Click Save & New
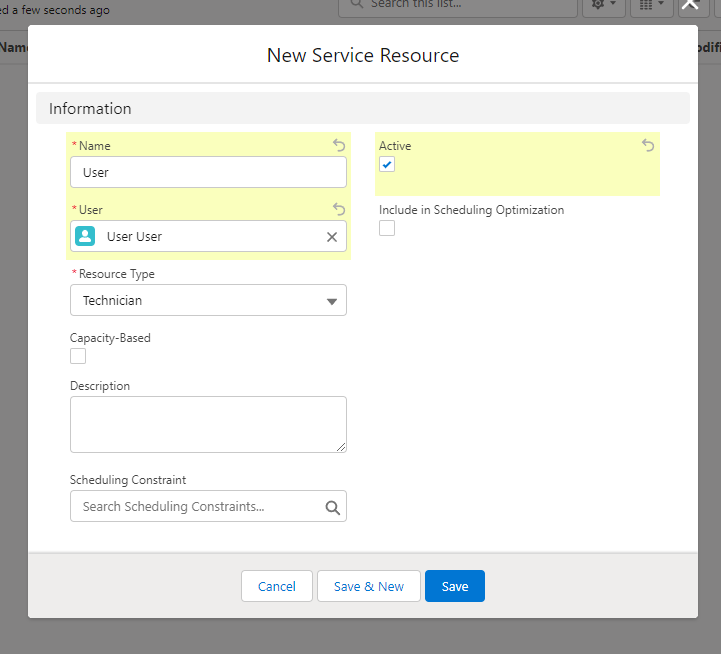721x654 pixels. [368, 586]
